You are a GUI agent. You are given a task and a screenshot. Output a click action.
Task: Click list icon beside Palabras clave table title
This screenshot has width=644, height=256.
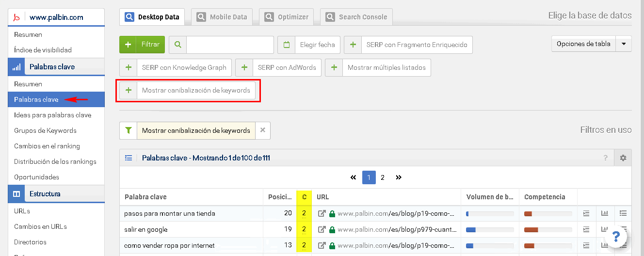(x=129, y=158)
